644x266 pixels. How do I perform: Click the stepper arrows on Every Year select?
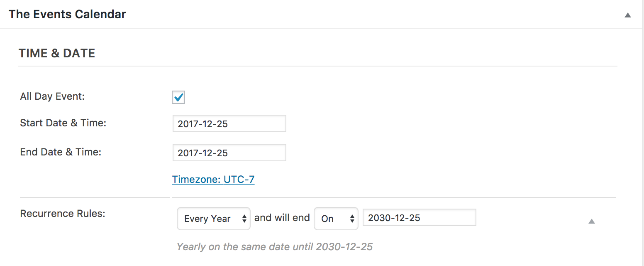pos(244,219)
